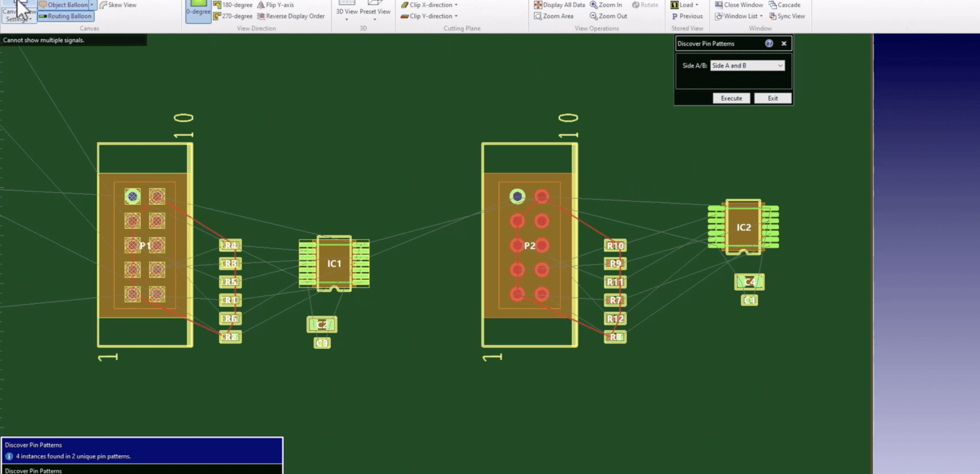
Task: Click pin 1 of connector P1
Action: tap(132, 196)
